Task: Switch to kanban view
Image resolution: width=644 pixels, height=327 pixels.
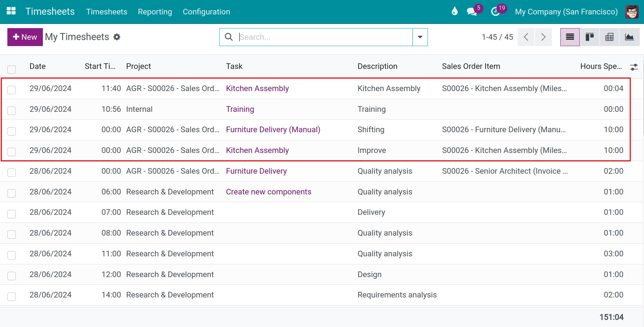Action: coord(590,37)
